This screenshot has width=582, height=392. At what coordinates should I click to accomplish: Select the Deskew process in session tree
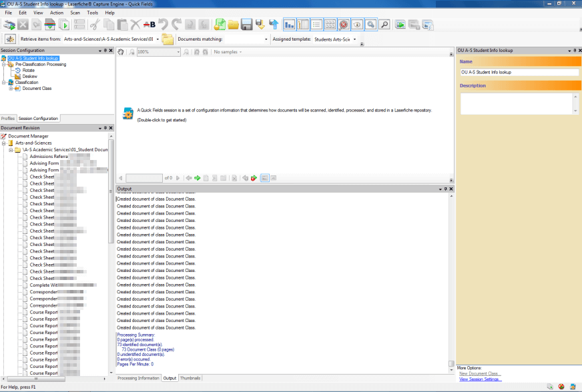pos(29,77)
